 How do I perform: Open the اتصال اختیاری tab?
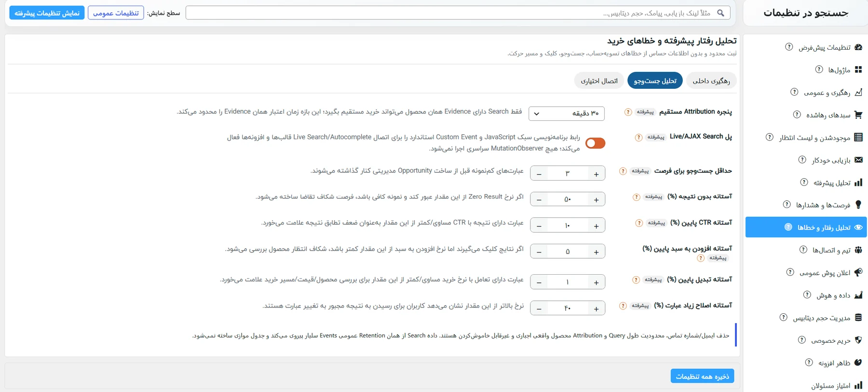click(599, 81)
